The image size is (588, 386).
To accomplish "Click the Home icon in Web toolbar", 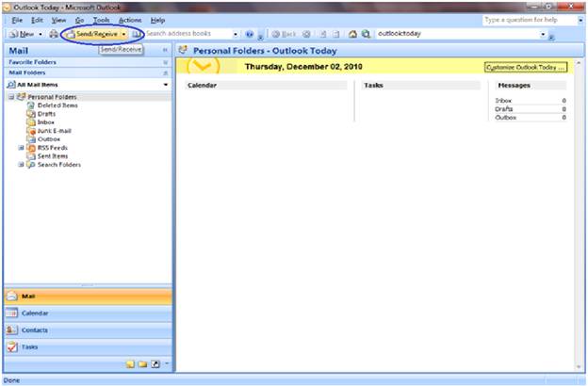I will point(352,34).
